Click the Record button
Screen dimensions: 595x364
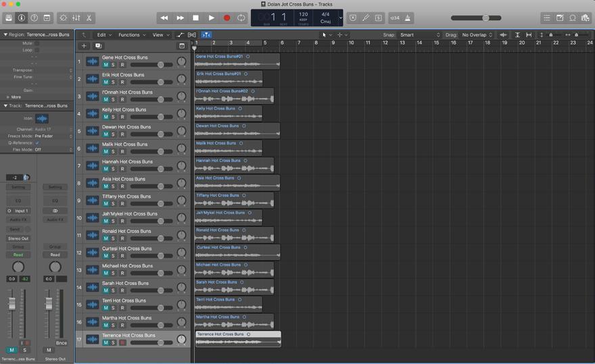(227, 18)
